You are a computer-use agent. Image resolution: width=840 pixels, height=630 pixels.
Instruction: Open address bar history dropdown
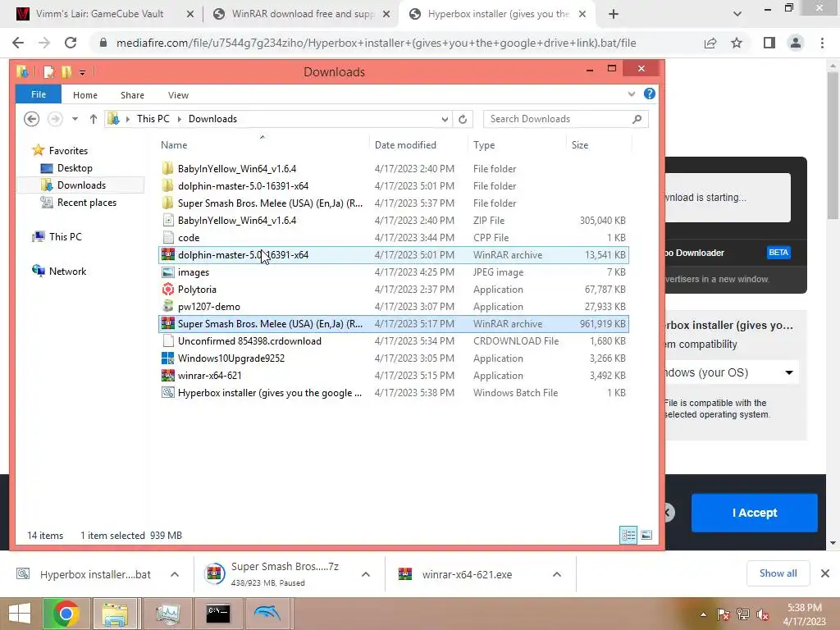[445, 119]
